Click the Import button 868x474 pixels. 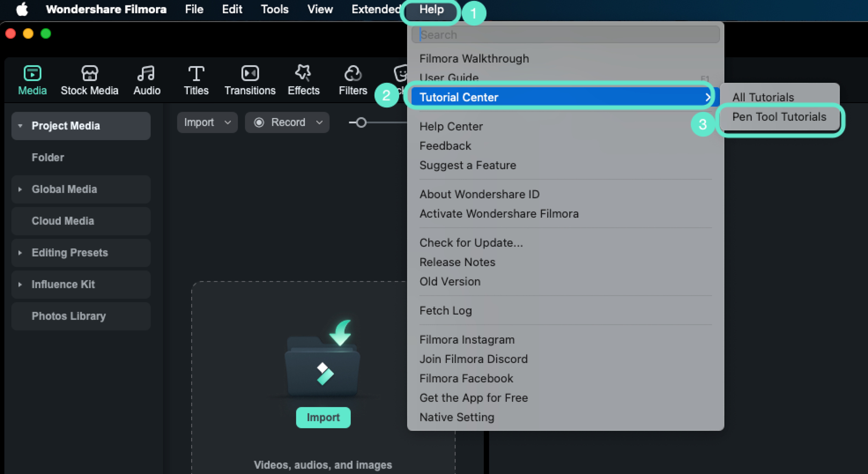tap(323, 417)
